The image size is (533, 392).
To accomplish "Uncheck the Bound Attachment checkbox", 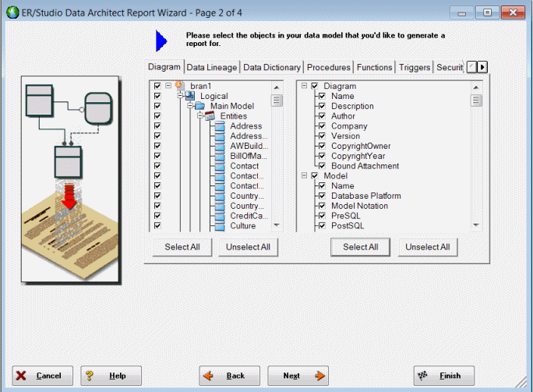I will [323, 166].
